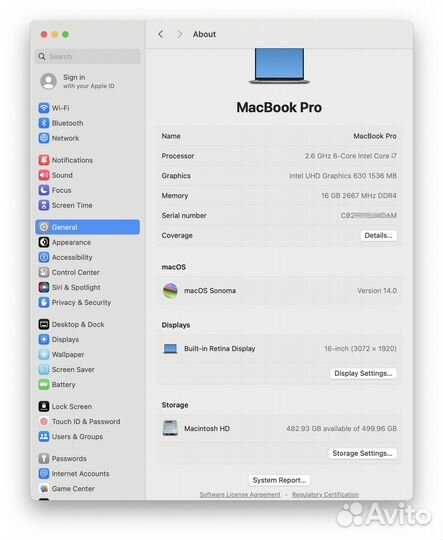The width and height of the screenshot is (443, 540).
Task: Click the System Report button
Action: pos(279,480)
